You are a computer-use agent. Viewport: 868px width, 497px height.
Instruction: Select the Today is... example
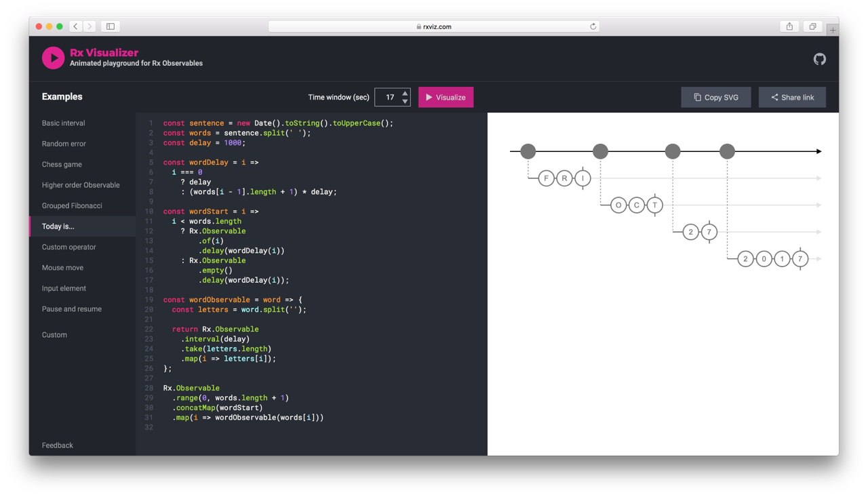point(82,226)
